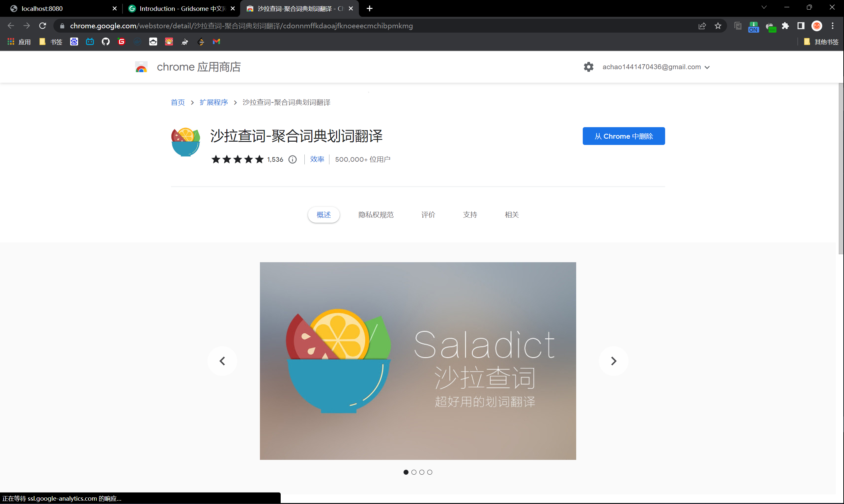Open Chrome Web Store settings gear
Image resolution: width=844 pixels, height=504 pixels.
click(588, 67)
